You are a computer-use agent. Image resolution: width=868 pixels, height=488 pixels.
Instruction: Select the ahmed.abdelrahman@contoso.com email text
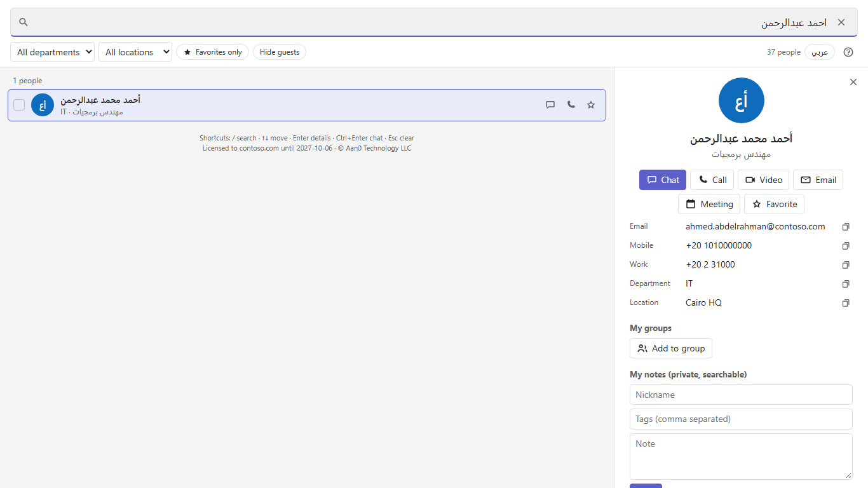756,226
